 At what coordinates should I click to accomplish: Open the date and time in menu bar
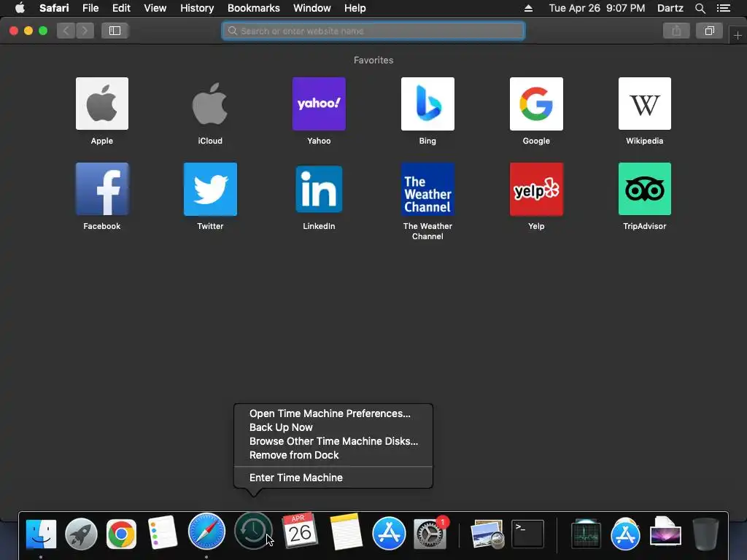597,8
